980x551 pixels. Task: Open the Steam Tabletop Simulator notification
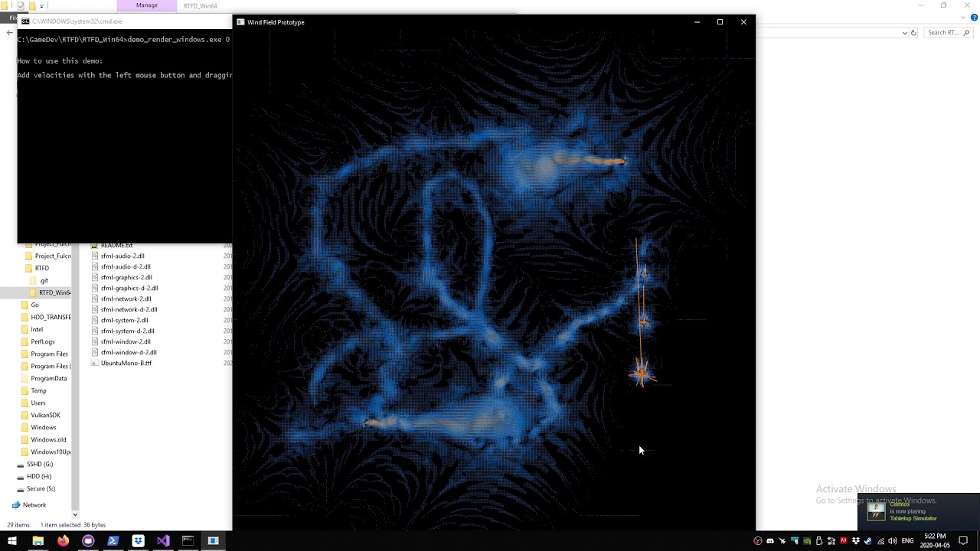coord(919,511)
